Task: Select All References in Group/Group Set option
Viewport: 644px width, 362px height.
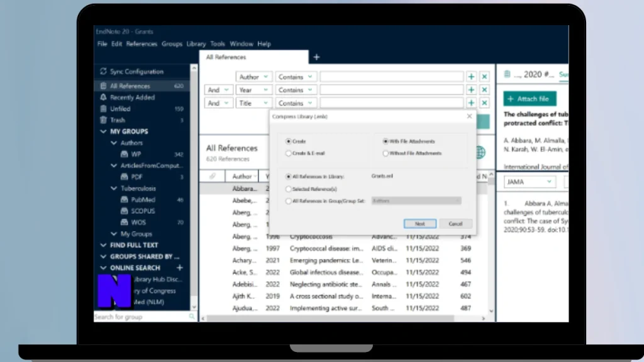Action: [288, 201]
